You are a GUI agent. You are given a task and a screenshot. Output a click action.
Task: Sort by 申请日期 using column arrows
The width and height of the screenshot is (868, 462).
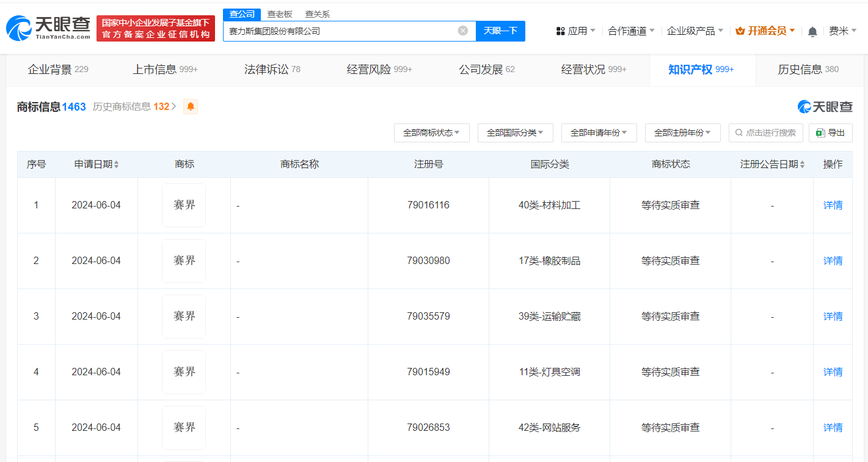pyautogui.click(x=117, y=164)
